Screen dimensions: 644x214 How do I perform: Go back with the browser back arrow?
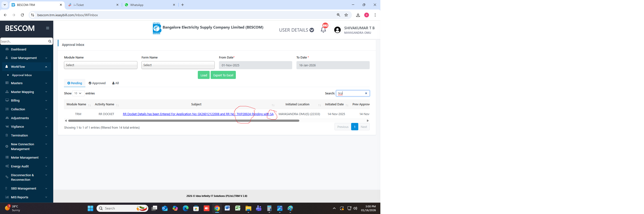click(5, 15)
